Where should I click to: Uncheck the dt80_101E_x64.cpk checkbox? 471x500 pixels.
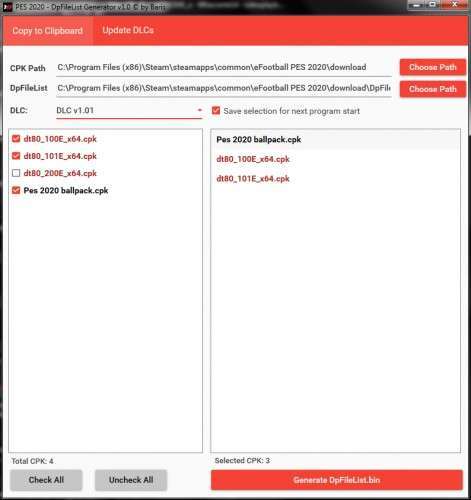[16, 156]
